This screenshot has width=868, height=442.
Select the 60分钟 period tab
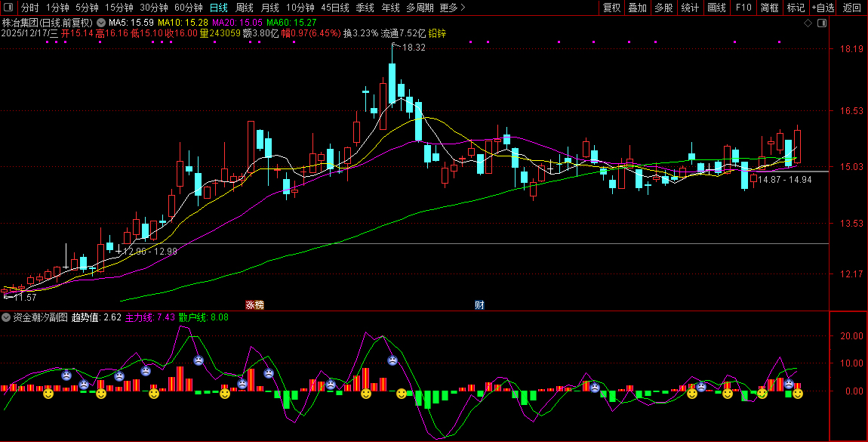[189, 8]
